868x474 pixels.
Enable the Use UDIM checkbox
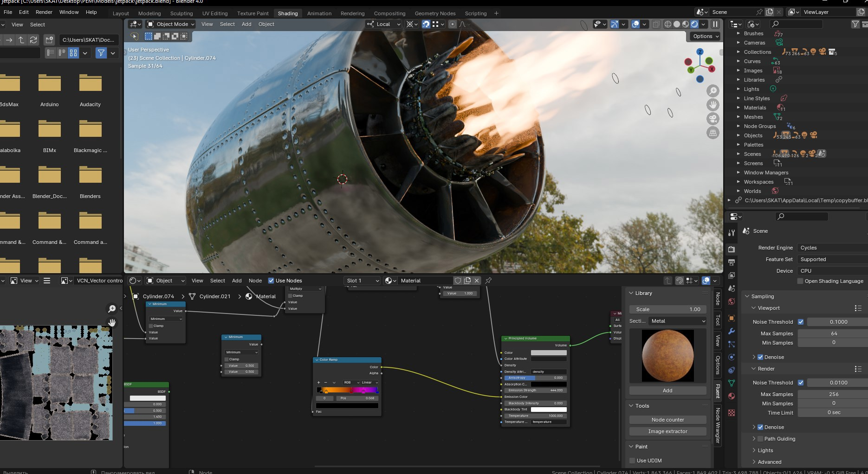point(632,461)
